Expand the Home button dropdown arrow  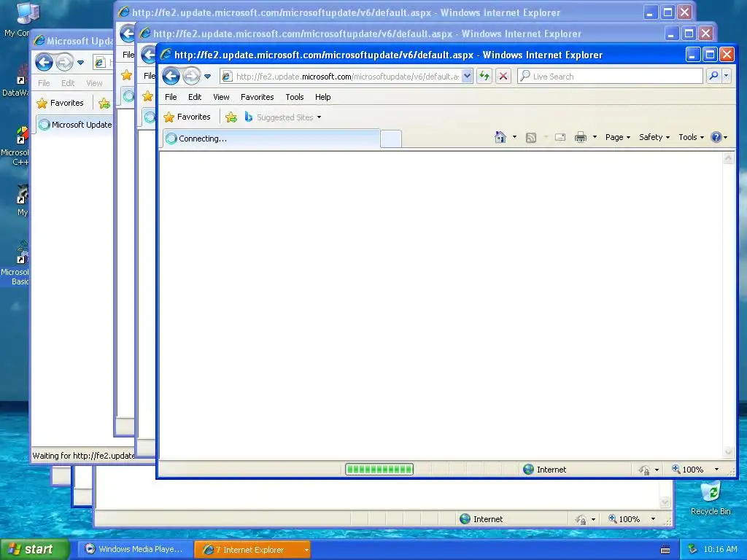point(514,137)
